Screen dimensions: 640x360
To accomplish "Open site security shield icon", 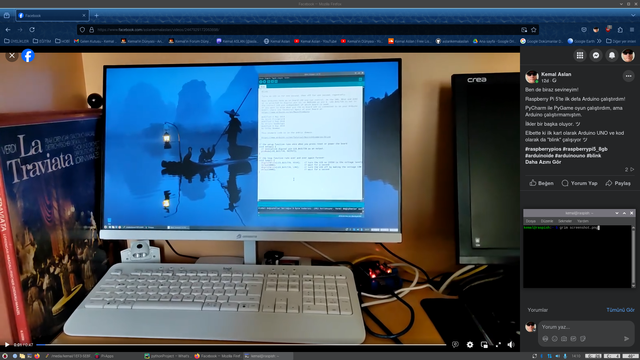I will coord(82,30).
